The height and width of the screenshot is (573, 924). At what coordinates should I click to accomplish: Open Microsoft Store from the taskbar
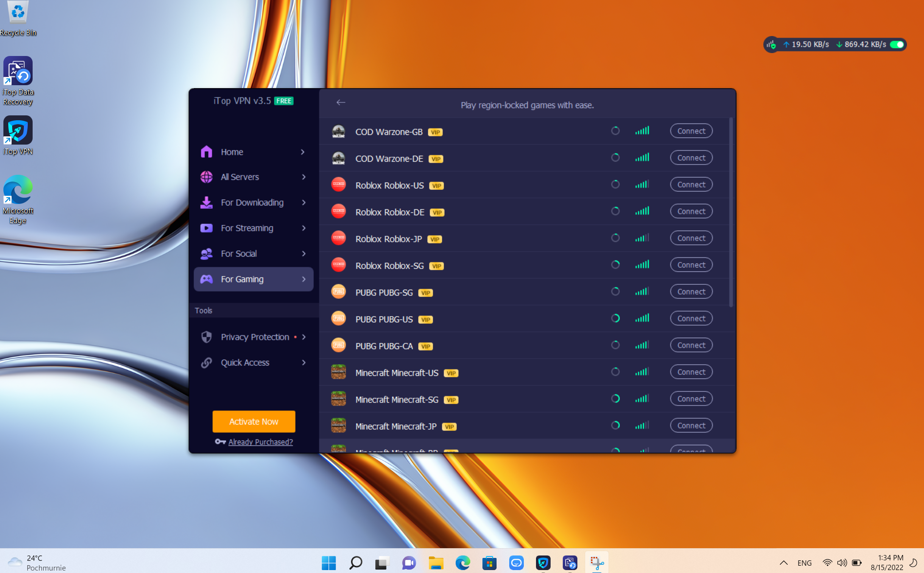coord(489,563)
